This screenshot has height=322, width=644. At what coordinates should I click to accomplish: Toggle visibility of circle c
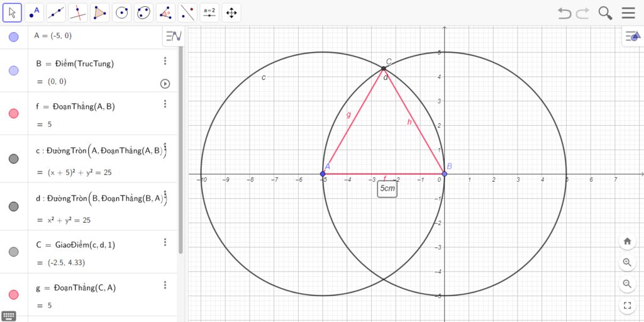coord(14,158)
